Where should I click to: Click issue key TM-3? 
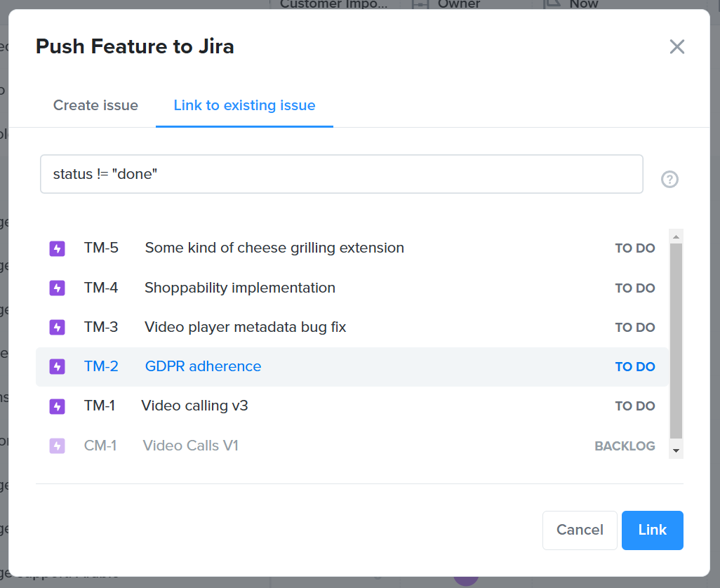point(101,327)
